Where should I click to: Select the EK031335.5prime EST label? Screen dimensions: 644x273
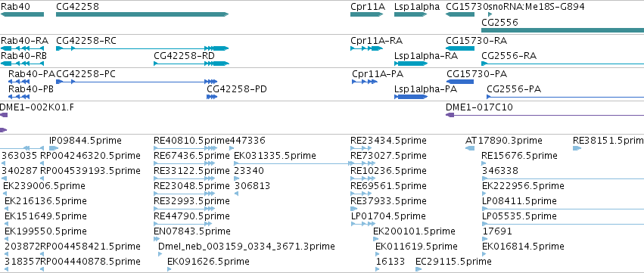(x=275, y=156)
